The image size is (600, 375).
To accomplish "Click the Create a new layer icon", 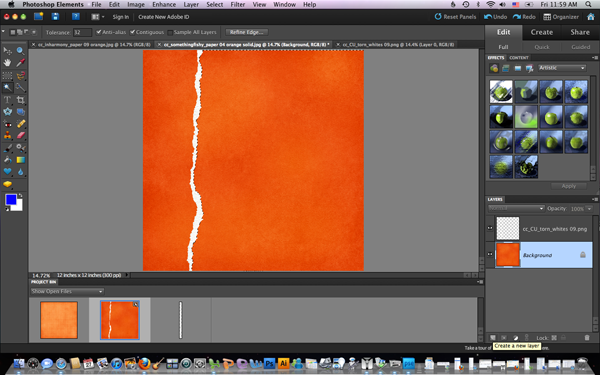I will [493, 338].
